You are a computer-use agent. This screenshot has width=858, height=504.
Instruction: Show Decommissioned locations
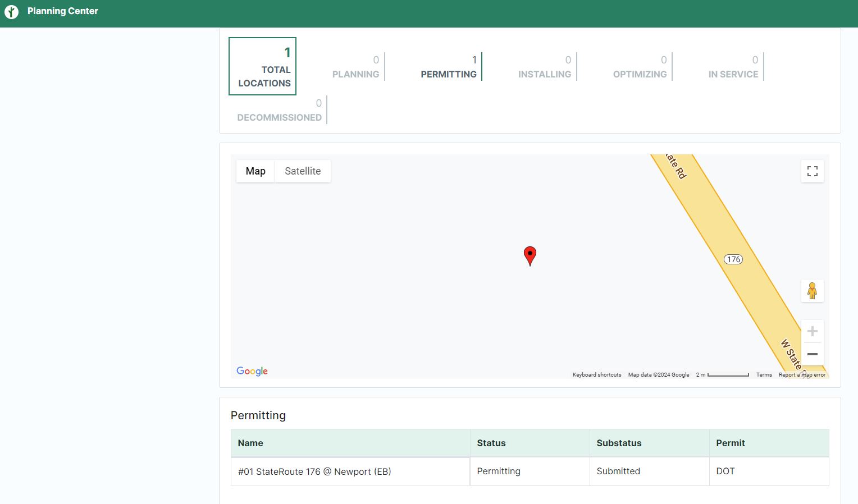[279, 110]
